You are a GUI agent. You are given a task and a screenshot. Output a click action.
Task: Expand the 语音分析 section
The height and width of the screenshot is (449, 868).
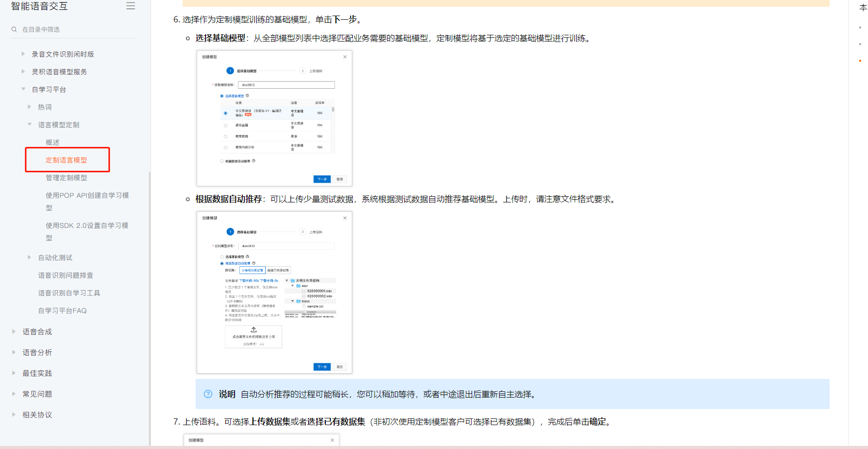pyautogui.click(x=13, y=352)
